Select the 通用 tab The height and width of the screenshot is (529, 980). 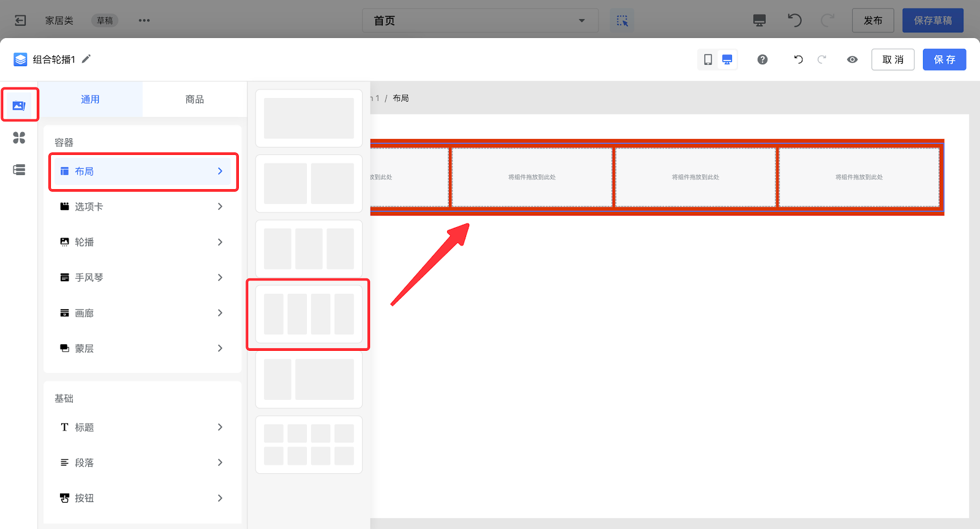[90, 99]
